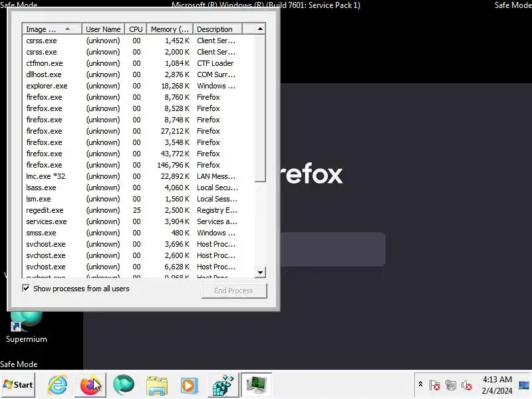Select firefox.exe using 8,748 K

(138, 120)
